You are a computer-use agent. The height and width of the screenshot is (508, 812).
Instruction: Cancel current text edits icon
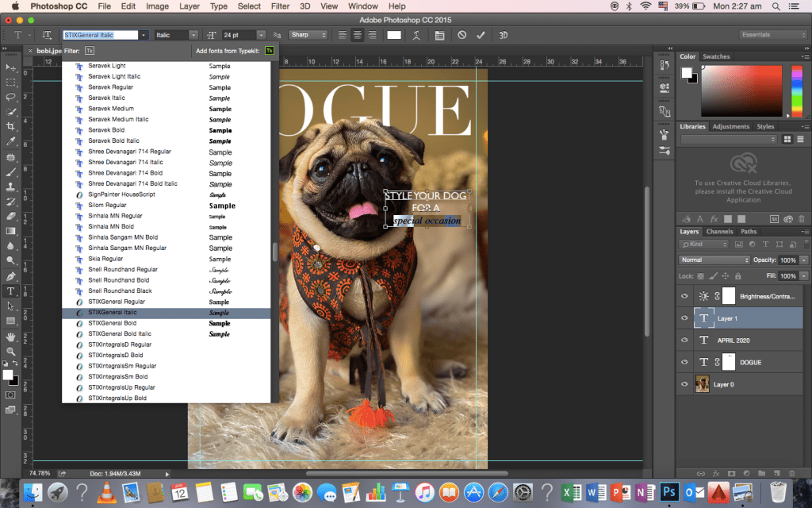(462, 35)
